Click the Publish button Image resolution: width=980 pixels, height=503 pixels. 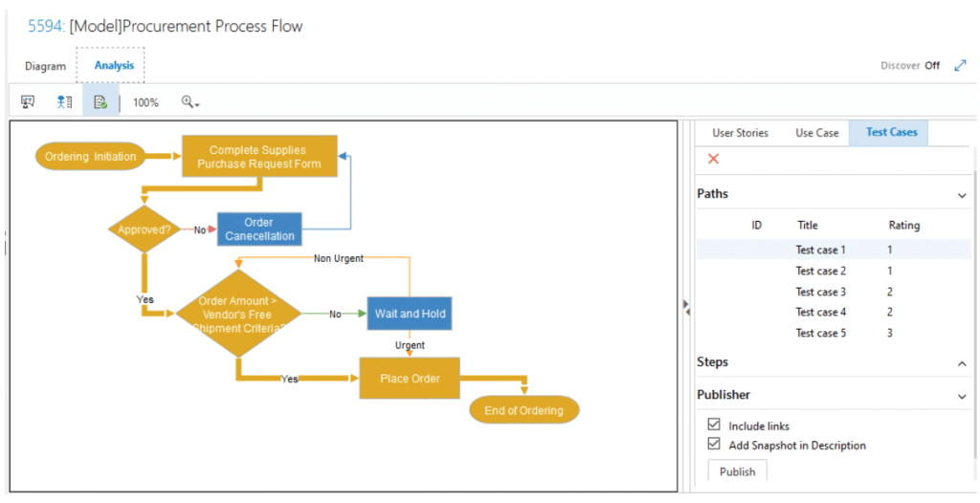click(738, 470)
